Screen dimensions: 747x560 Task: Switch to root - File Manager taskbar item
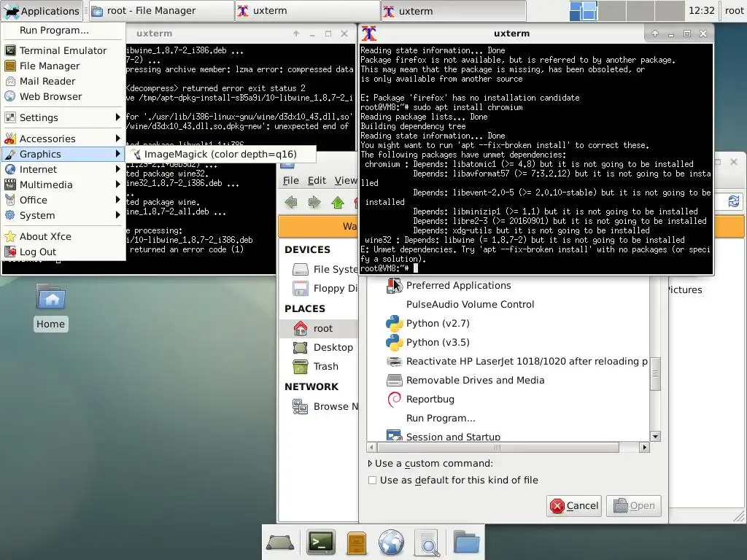[x=161, y=10]
